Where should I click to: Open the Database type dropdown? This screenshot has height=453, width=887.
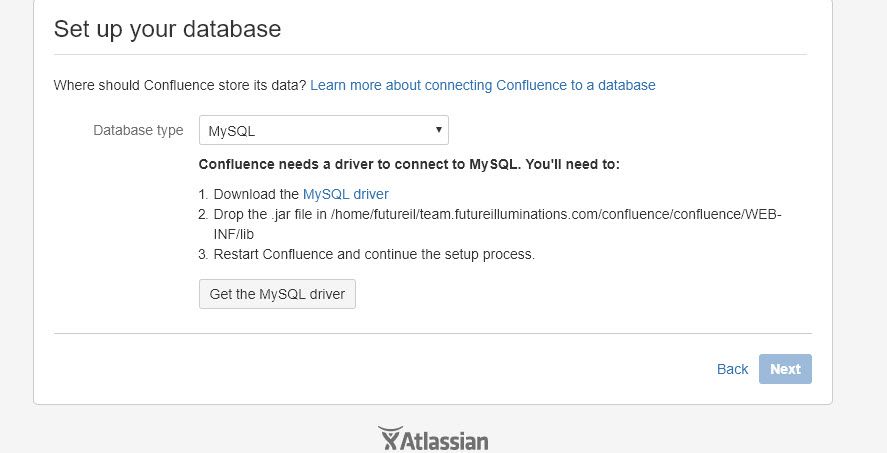[x=324, y=131]
